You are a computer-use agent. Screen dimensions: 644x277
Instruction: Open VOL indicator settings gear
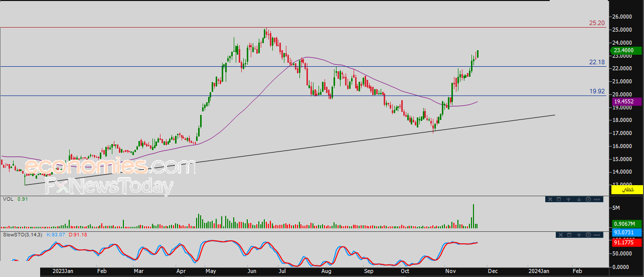click(588, 199)
